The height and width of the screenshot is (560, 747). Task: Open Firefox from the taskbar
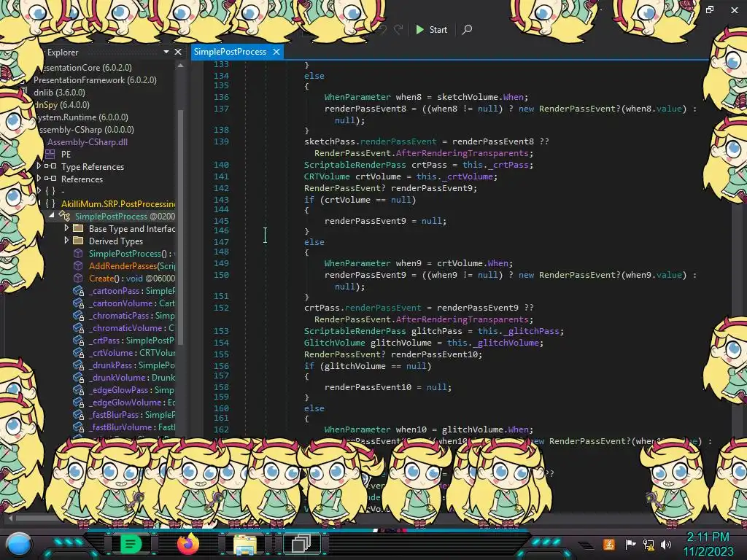(x=187, y=543)
